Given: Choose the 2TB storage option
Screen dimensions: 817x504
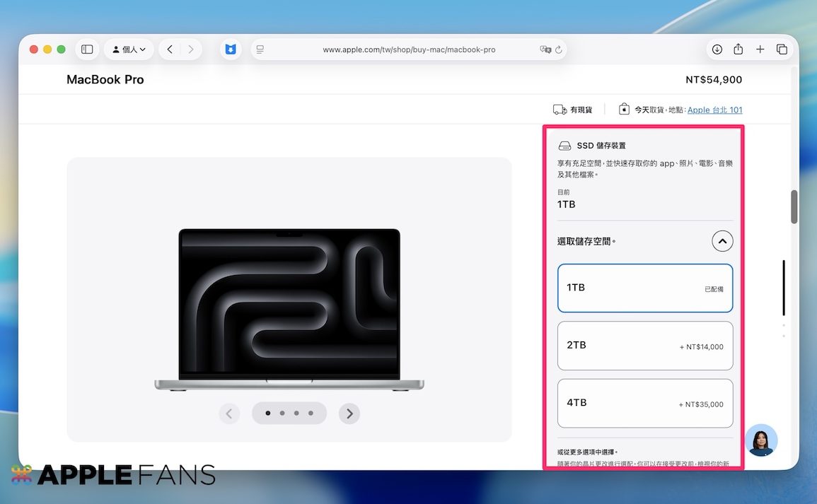Looking at the screenshot, I should coord(644,346).
